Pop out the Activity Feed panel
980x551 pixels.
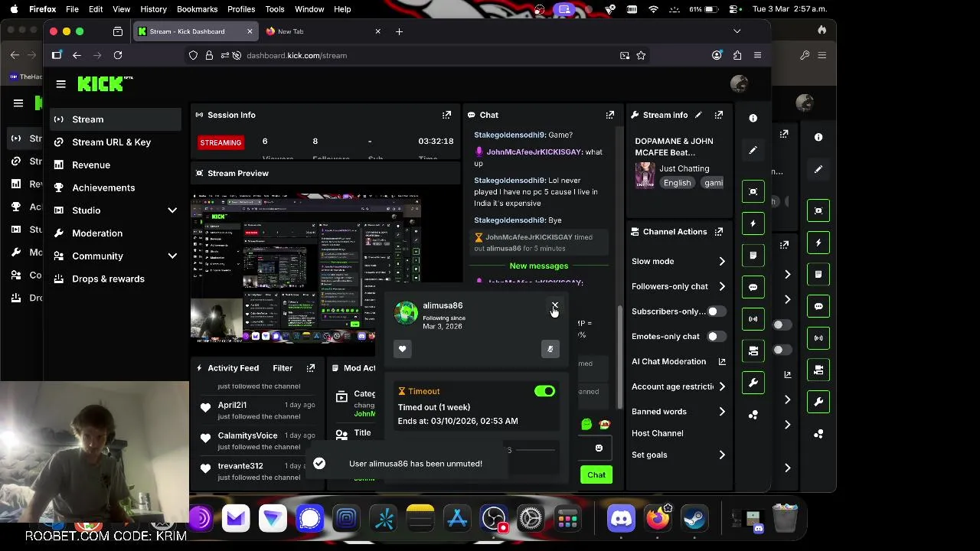coord(311,368)
